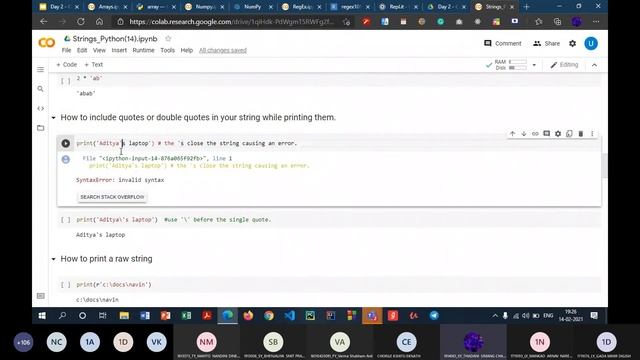This screenshot has height=360, width=640.
Task: Open the RAM and Disk runtime dropdown
Action: (x=534, y=65)
